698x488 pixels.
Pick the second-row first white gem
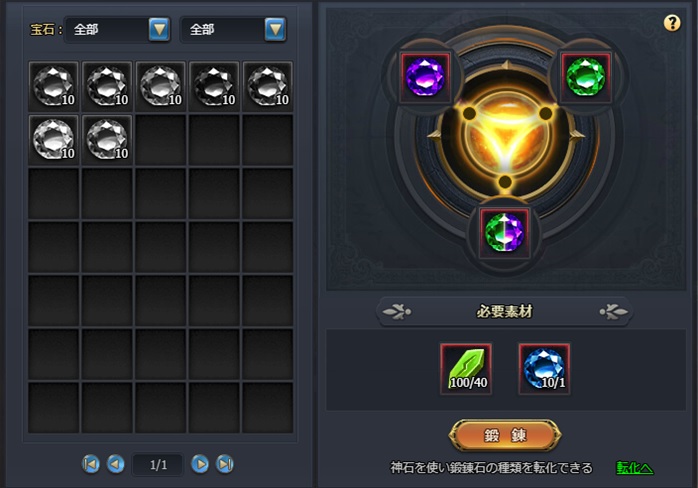pos(53,140)
